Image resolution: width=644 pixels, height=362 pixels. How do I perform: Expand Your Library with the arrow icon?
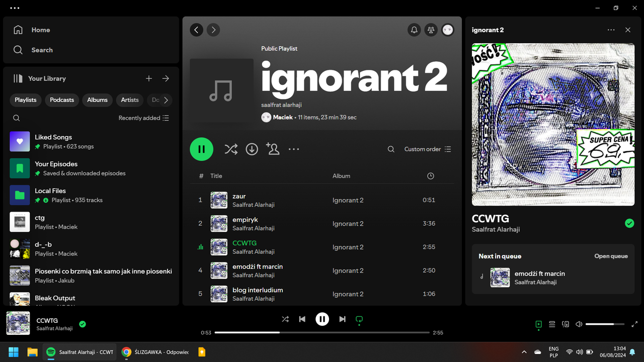pyautogui.click(x=166, y=78)
